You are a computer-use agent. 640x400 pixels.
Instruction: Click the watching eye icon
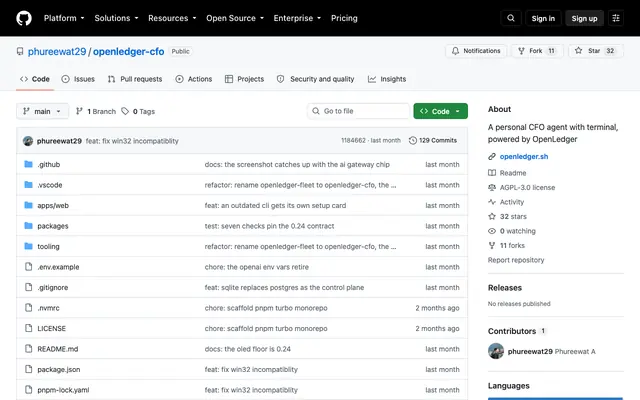coord(492,231)
